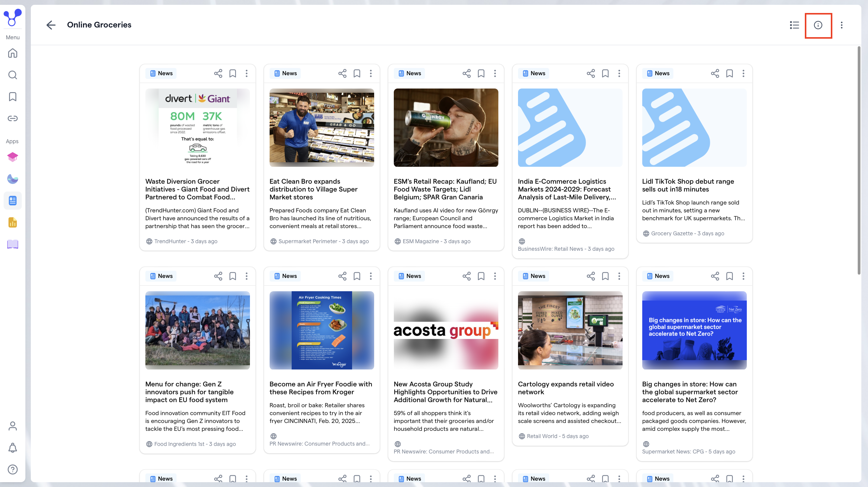
Task: Click the News tag on the Lidl TikTok card
Action: [658, 73]
